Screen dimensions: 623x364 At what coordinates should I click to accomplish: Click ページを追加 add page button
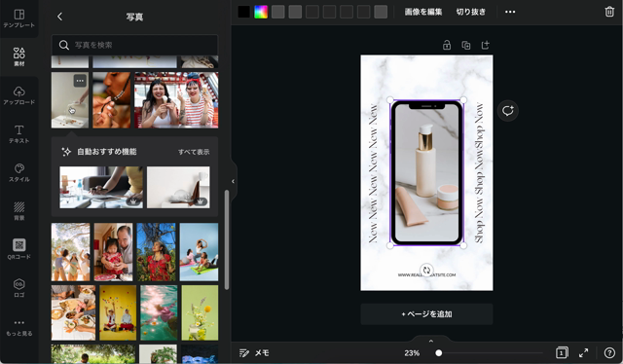(x=426, y=314)
